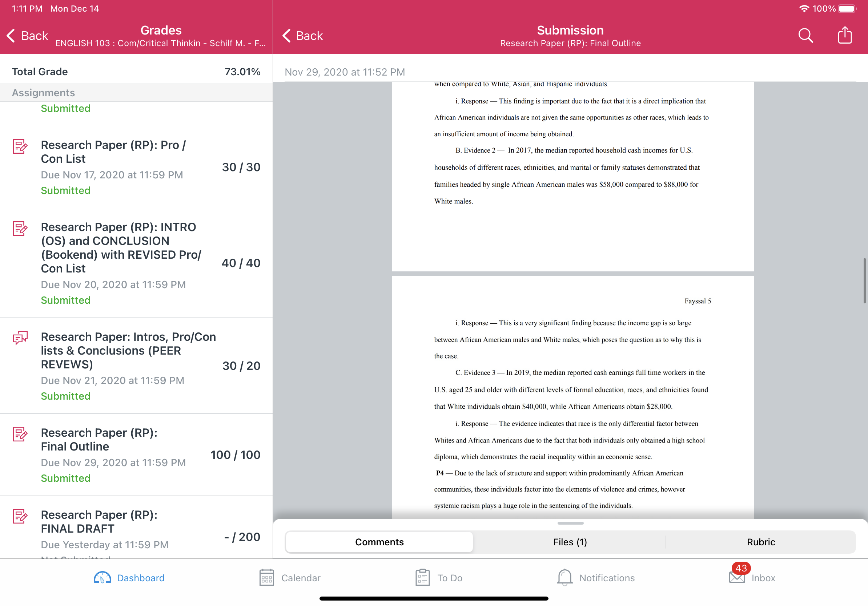Select the 100 / 100 score

(235, 455)
